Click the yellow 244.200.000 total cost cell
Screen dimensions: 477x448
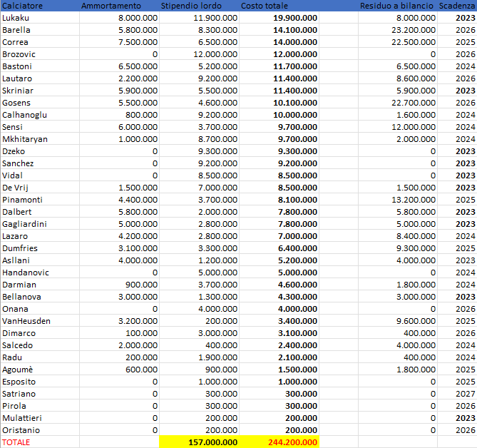click(x=279, y=442)
